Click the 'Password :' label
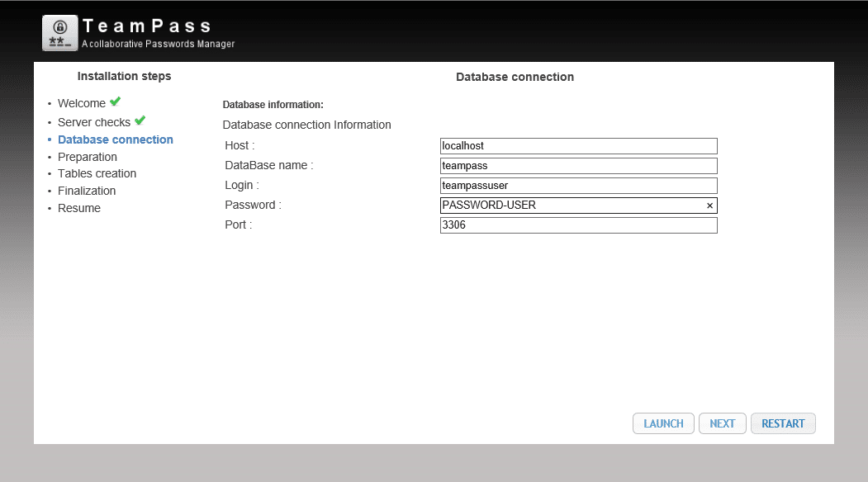Viewport: 868px width, 482px height. point(253,206)
